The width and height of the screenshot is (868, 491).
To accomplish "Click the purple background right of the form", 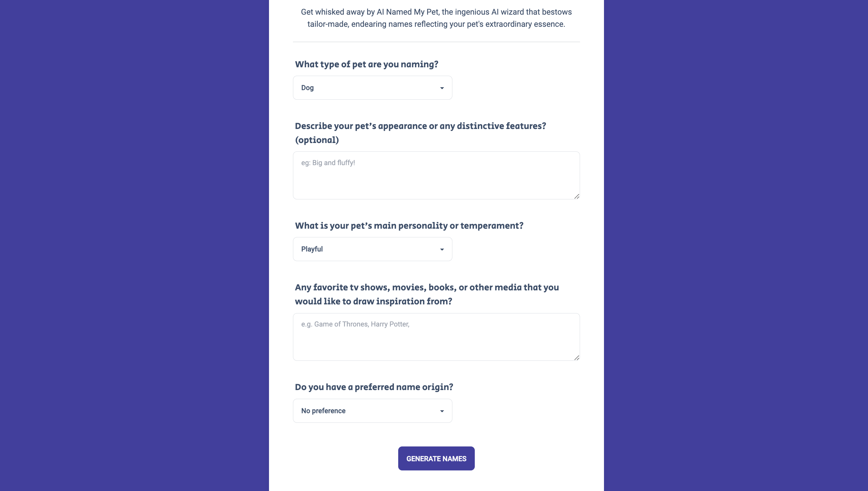I will [734, 245].
